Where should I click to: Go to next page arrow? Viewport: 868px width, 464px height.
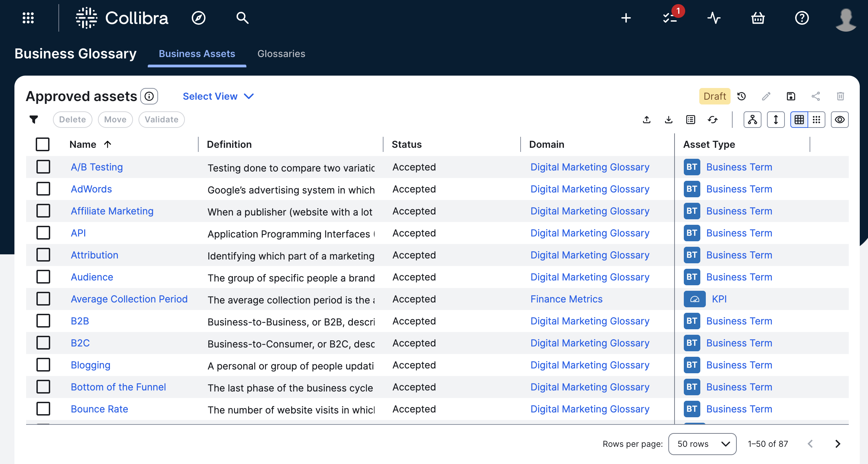point(838,444)
